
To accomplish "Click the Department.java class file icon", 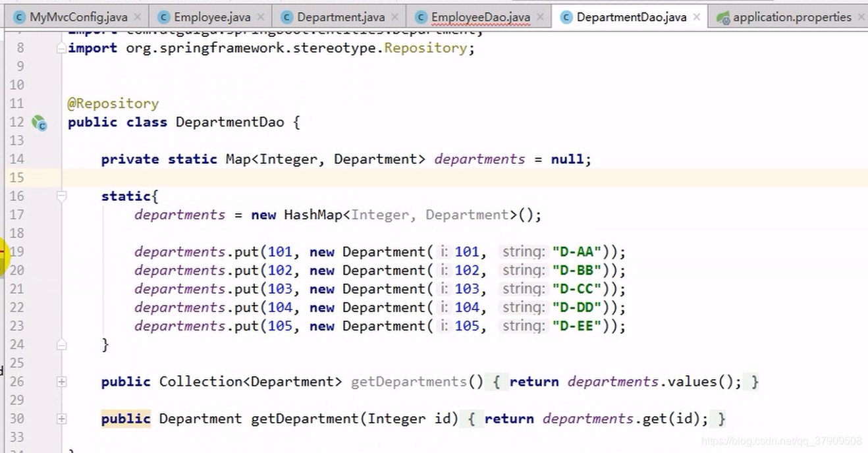I will [x=286, y=17].
